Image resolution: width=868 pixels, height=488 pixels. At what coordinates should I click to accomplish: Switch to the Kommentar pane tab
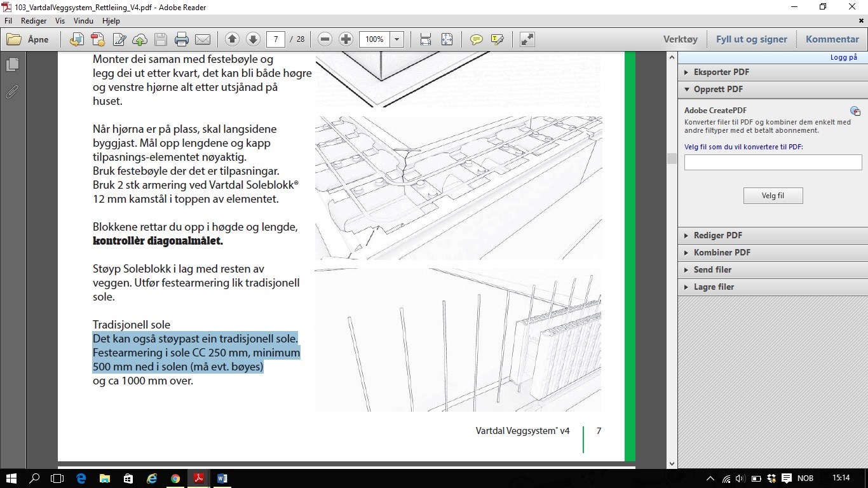tap(832, 39)
